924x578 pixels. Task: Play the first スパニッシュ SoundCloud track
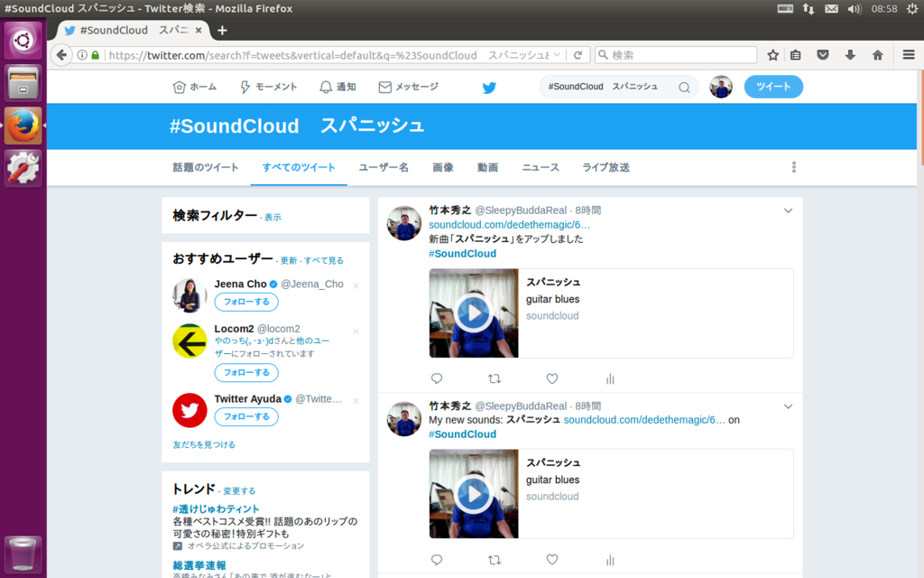pos(473,312)
